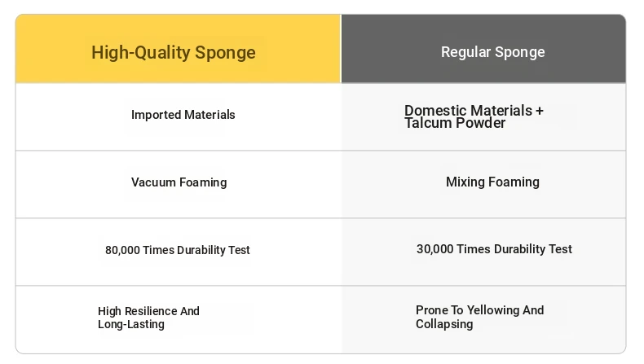
Task: Click Prone To Yellowing And Collapsing text
Action: click(x=479, y=317)
